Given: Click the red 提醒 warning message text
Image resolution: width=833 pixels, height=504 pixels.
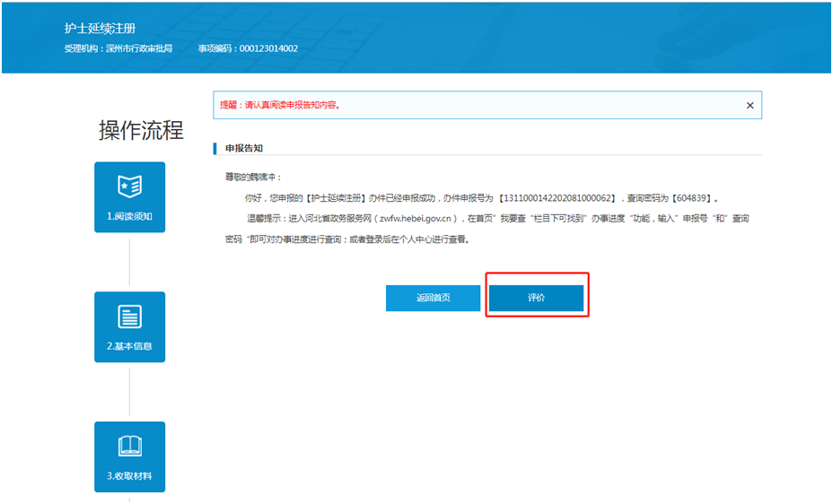Looking at the screenshot, I should [x=280, y=105].
